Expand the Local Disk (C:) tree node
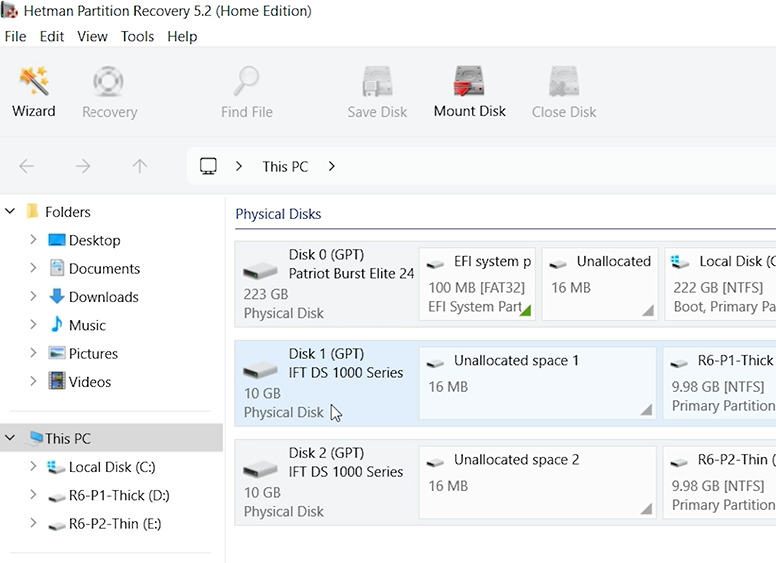This screenshot has width=776, height=563. coord(33,466)
